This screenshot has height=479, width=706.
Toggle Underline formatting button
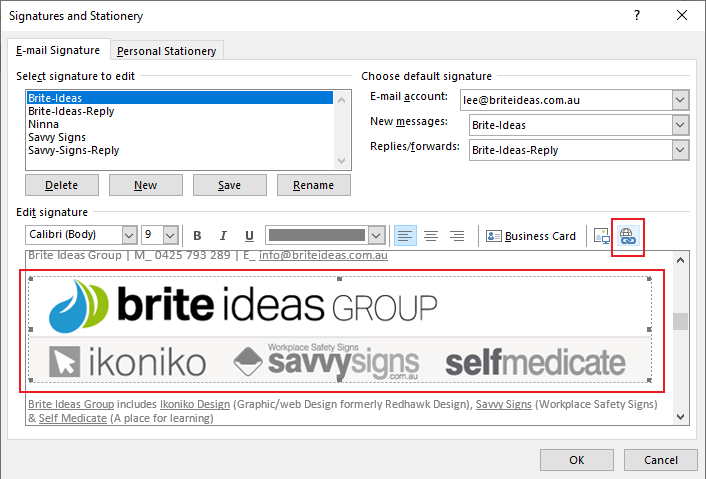(x=249, y=235)
